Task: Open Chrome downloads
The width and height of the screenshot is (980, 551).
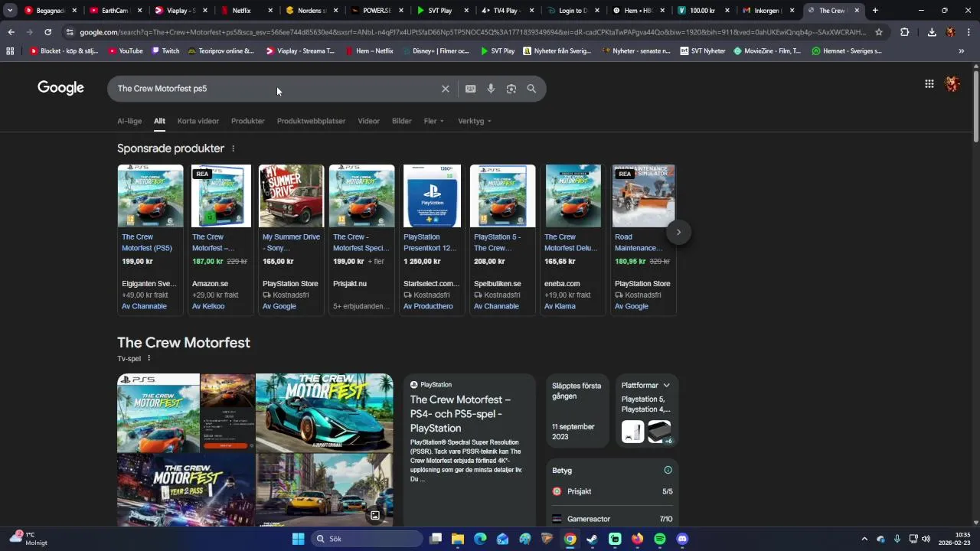Action: 932,32
